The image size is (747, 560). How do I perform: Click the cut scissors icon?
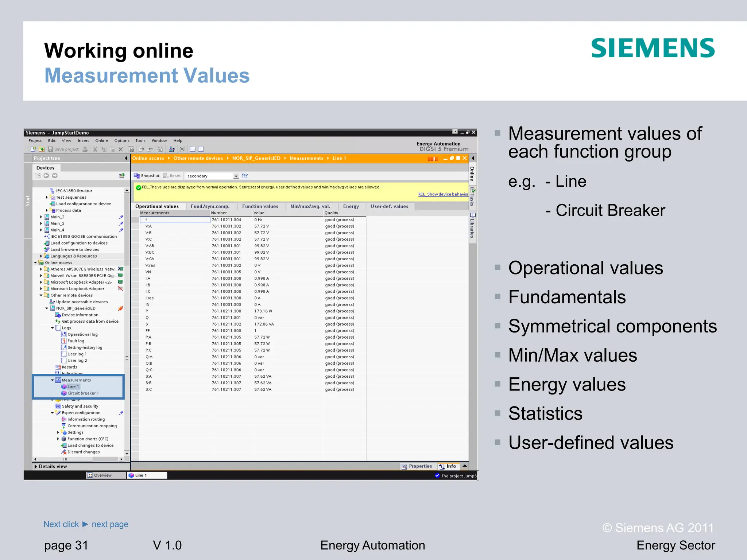coord(95,149)
